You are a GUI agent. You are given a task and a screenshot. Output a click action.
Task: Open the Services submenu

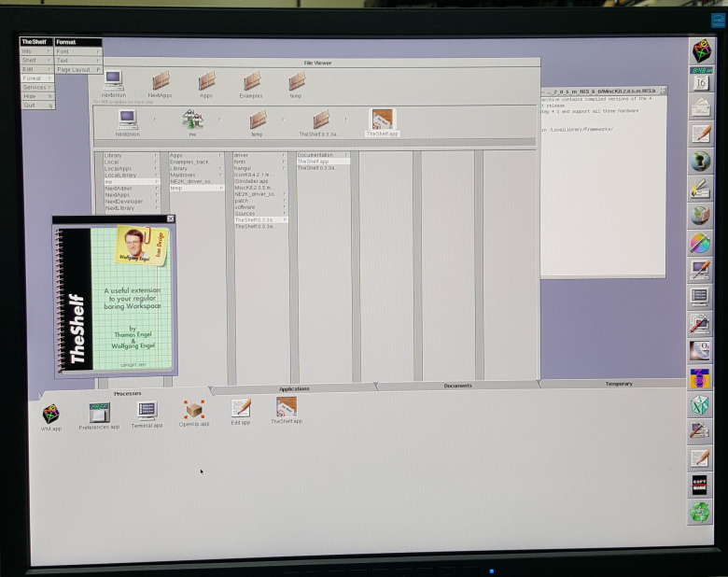pos(36,87)
